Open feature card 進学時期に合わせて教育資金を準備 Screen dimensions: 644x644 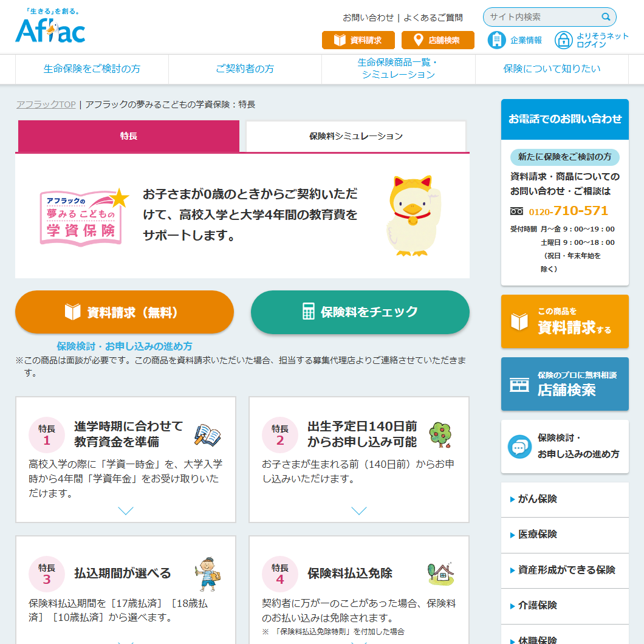(x=126, y=459)
